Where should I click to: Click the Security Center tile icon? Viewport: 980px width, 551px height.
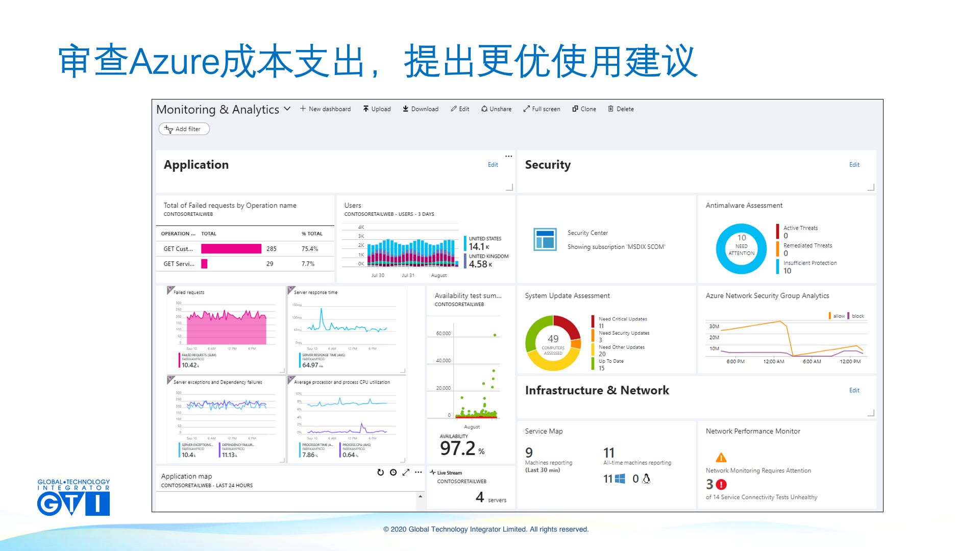point(545,239)
